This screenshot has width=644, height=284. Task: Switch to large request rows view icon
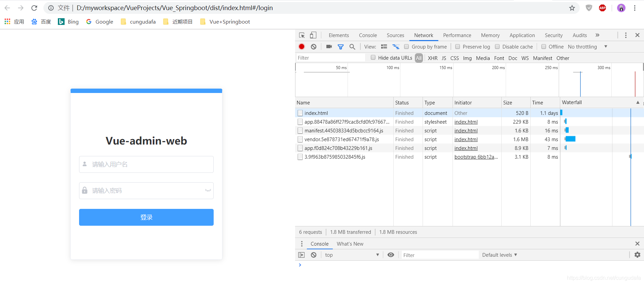tap(384, 46)
